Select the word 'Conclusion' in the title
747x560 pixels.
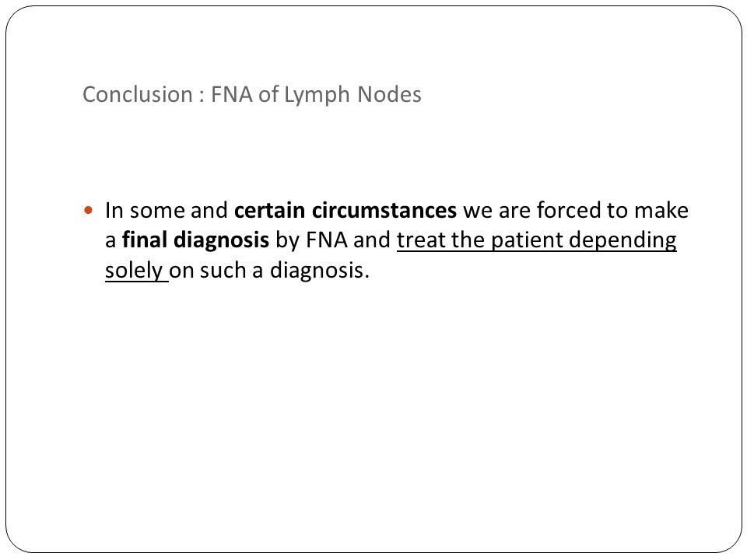pos(137,94)
